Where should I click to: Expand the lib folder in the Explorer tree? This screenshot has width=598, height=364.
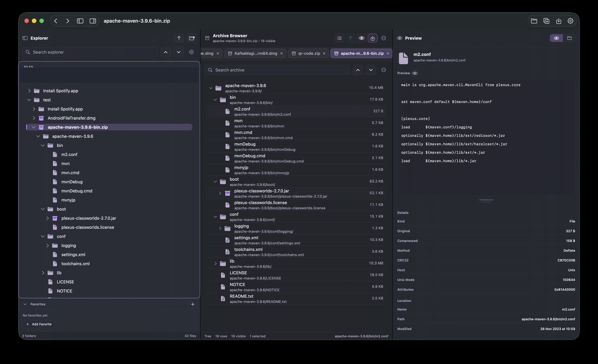43,273
